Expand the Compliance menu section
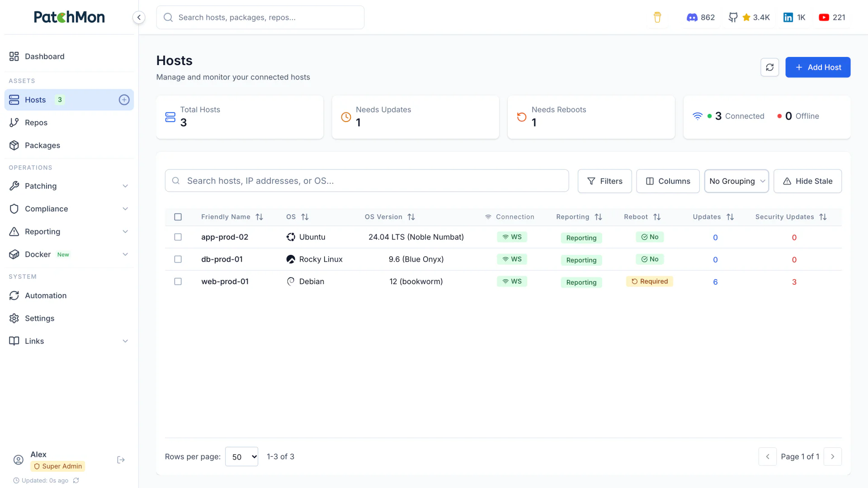 tap(69, 209)
